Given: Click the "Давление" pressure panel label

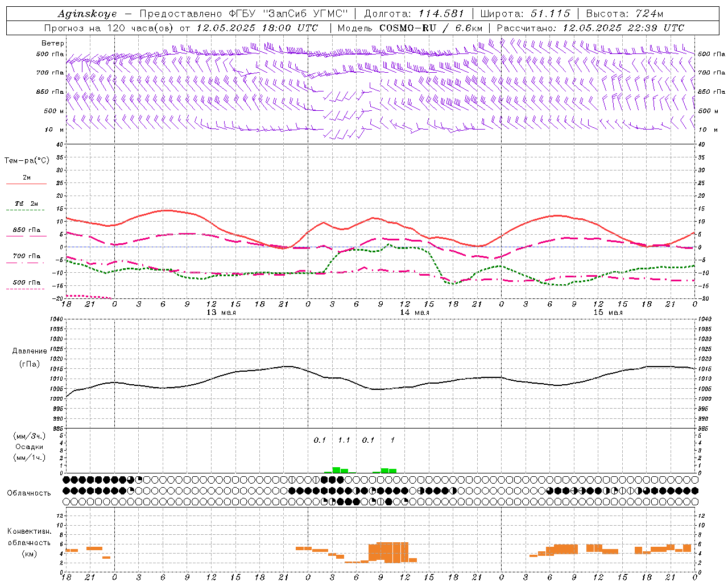Looking at the screenshot, I should tap(30, 351).
